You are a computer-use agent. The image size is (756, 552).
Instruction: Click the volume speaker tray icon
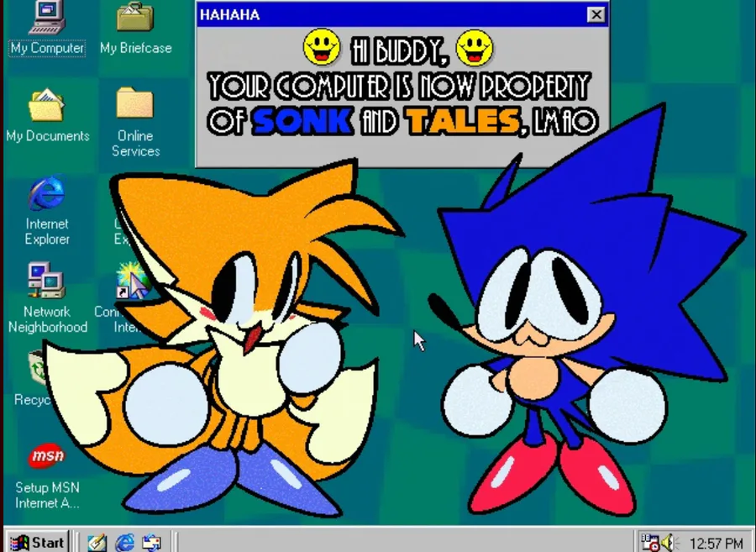coord(669,543)
